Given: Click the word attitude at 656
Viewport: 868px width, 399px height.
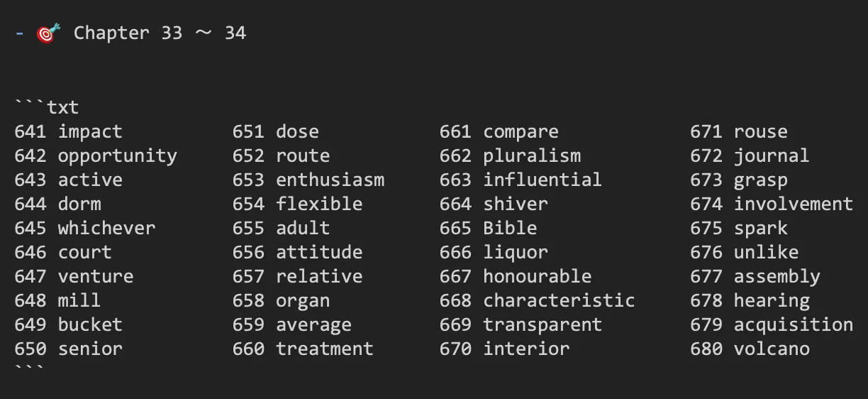Looking at the screenshot, I should pos(319,253).
